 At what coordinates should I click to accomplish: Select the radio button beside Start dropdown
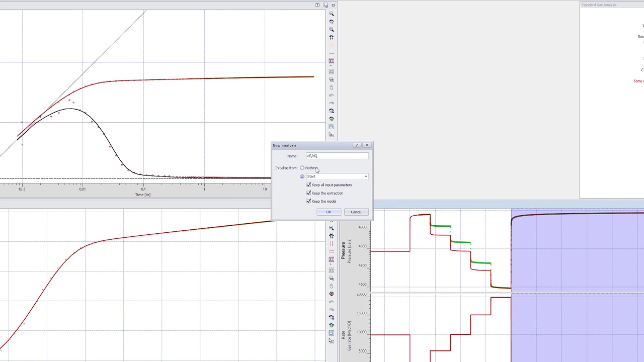tap(302, 176)
